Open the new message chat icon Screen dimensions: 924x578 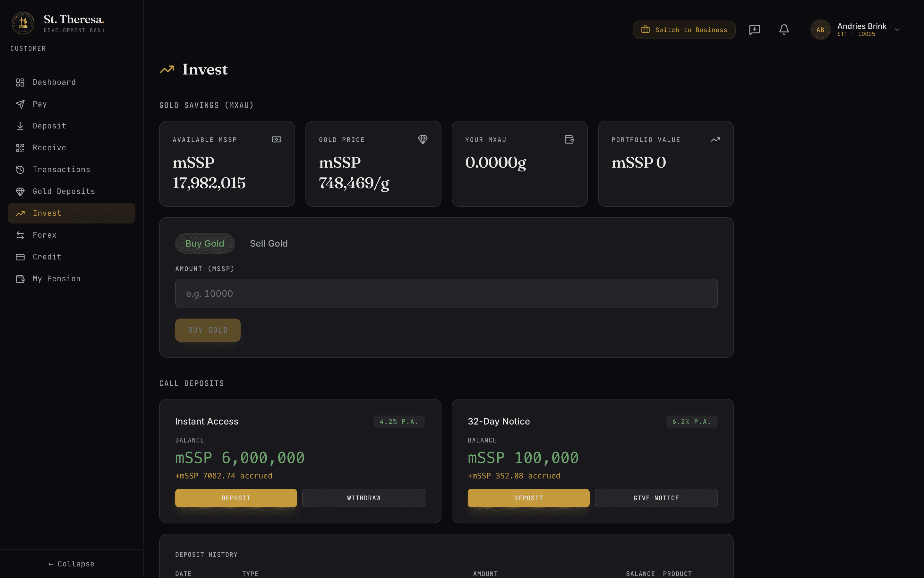tap(755, 30)
